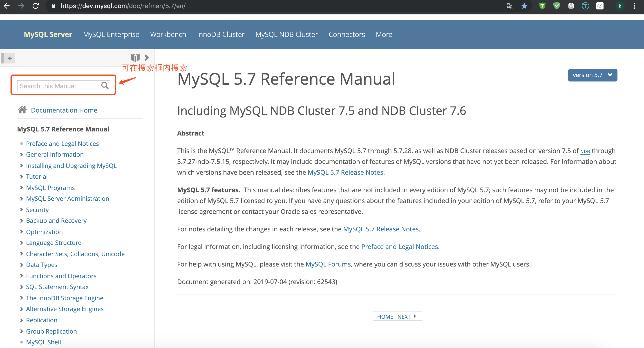The width and height of the screenshot is (644, 348).
Task: Open the Chrome three-dot menu
Action: click(634, 6)
